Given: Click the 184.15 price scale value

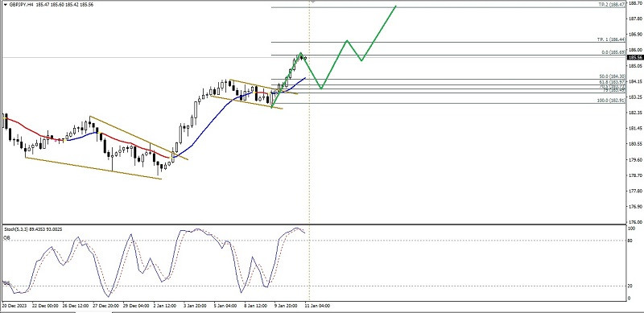Looking at the screenshot, I should tap(635, 81).
